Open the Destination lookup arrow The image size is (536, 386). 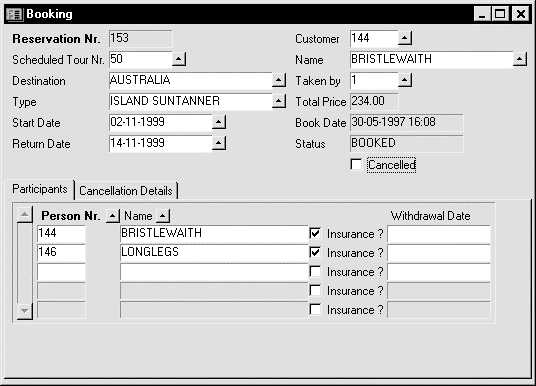279,80
